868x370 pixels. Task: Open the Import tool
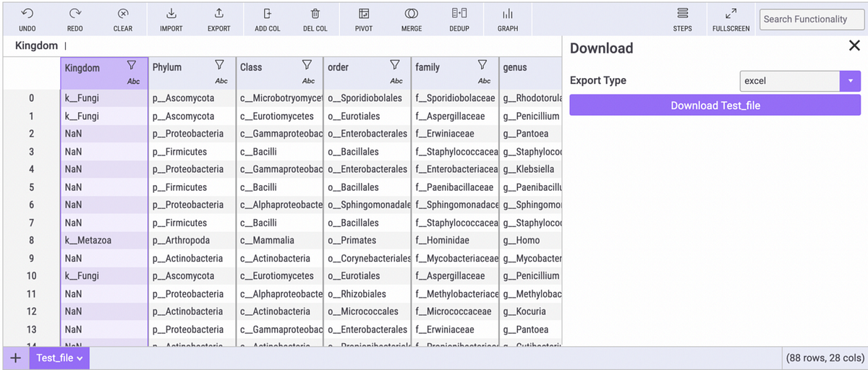coord(171,14)
